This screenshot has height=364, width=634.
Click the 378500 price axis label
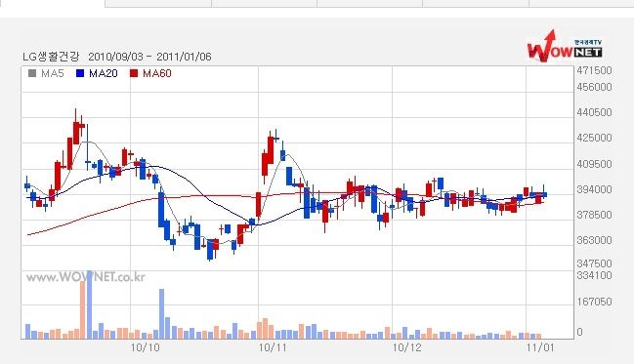(594, 215)
